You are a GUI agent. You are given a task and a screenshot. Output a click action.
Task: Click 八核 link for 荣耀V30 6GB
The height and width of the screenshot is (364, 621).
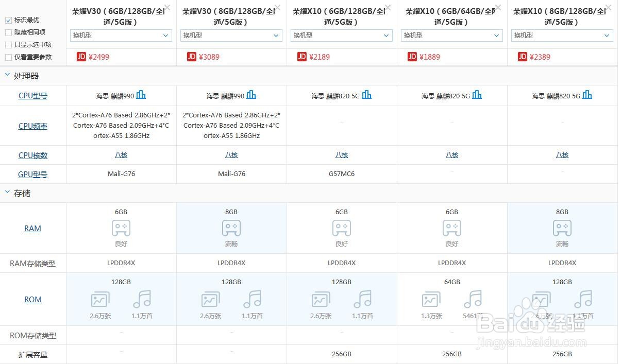click(121, 155)
